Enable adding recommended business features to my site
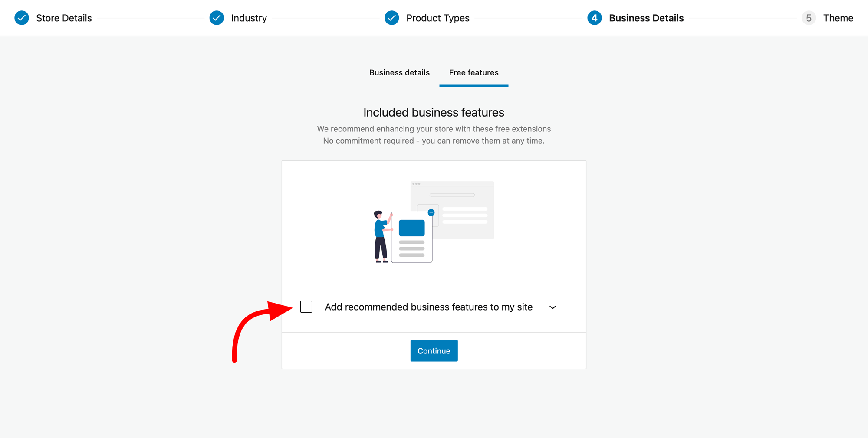The image size is (868, 438). [306, 307]
